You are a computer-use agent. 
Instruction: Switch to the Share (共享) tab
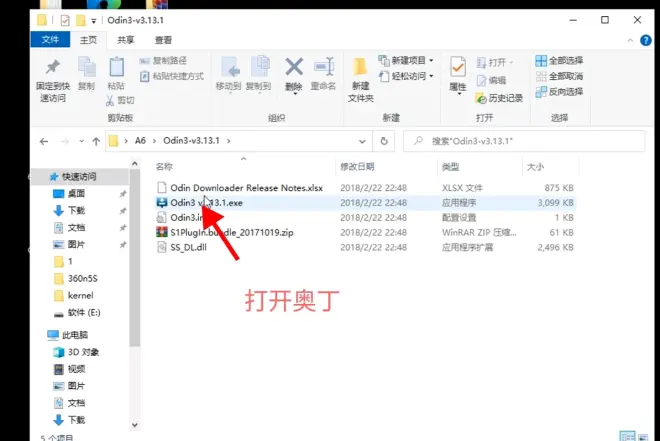coord(125,40)
